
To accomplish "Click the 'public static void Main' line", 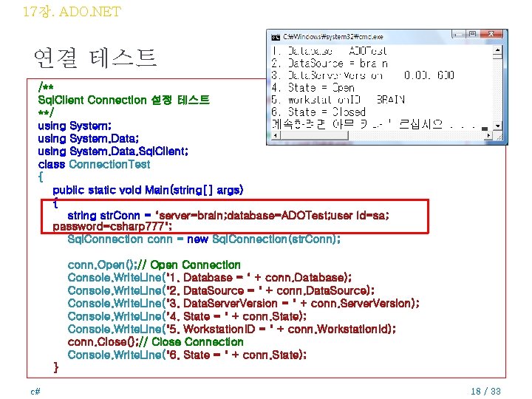I will tap(148, 190).
